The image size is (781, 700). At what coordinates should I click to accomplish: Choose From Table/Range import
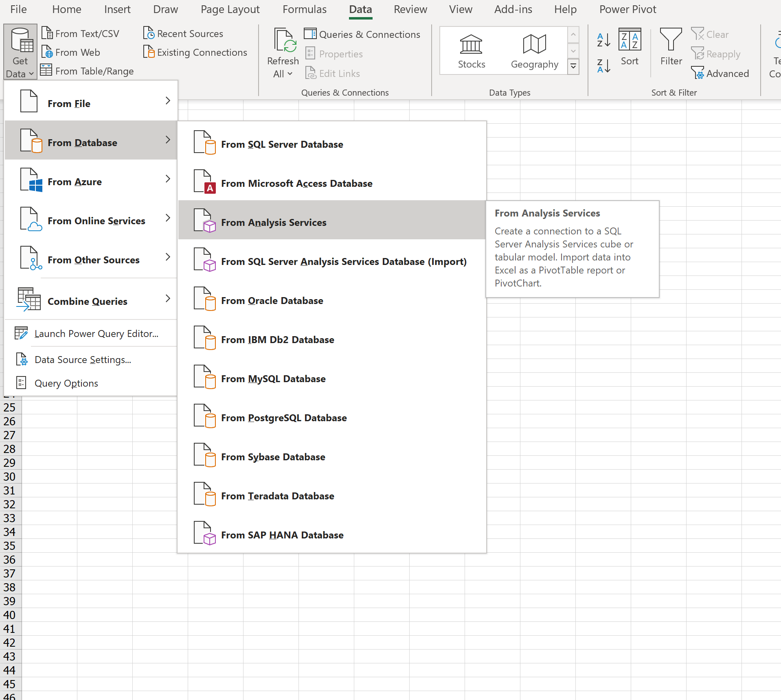[87, 71]
